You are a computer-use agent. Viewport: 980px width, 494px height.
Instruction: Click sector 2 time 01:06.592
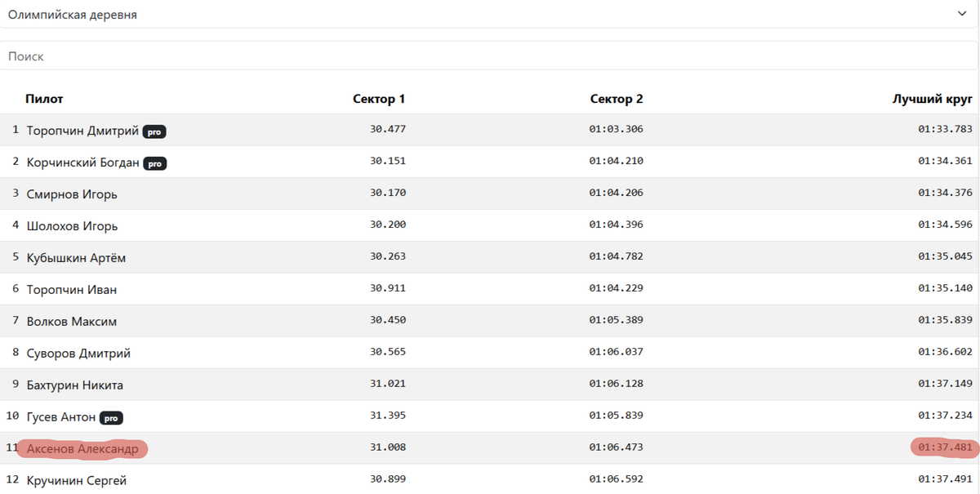(616, 479)
